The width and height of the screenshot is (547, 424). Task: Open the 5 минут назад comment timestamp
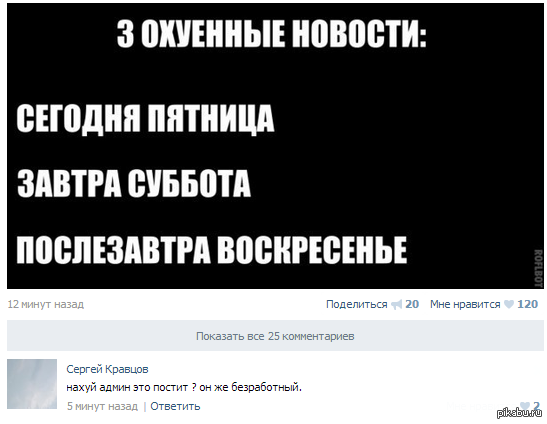[x=102, y=406]
